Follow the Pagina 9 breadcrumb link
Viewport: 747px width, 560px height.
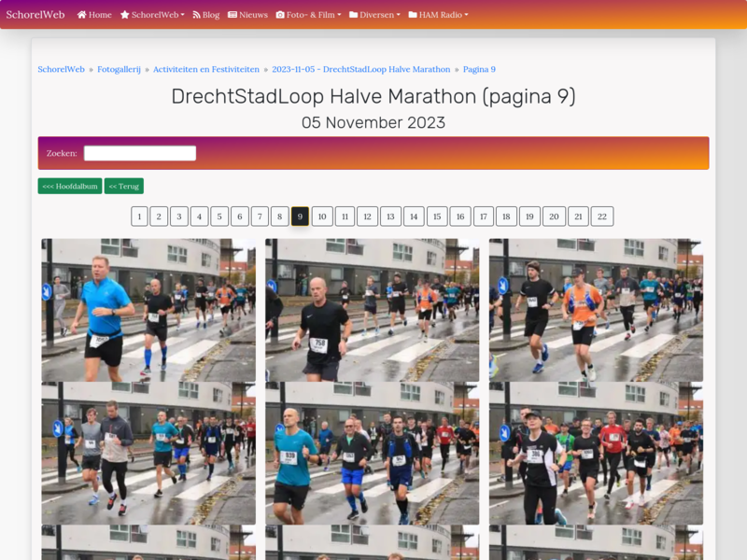(x=479, y=69)
